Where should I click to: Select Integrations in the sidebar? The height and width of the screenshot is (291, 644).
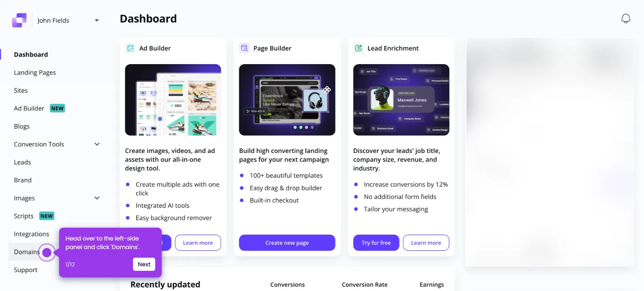pyautogui.click(x=32, y=234)
